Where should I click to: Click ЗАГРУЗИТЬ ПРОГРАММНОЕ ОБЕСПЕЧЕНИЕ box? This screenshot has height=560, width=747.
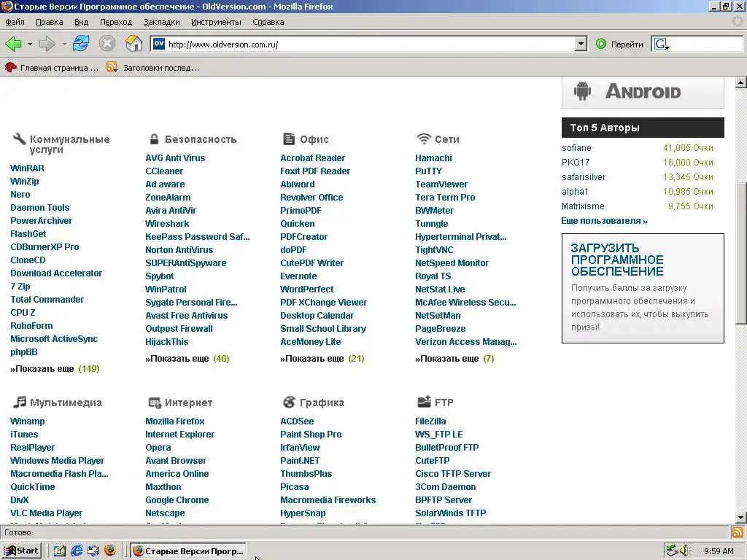point(643,288)
